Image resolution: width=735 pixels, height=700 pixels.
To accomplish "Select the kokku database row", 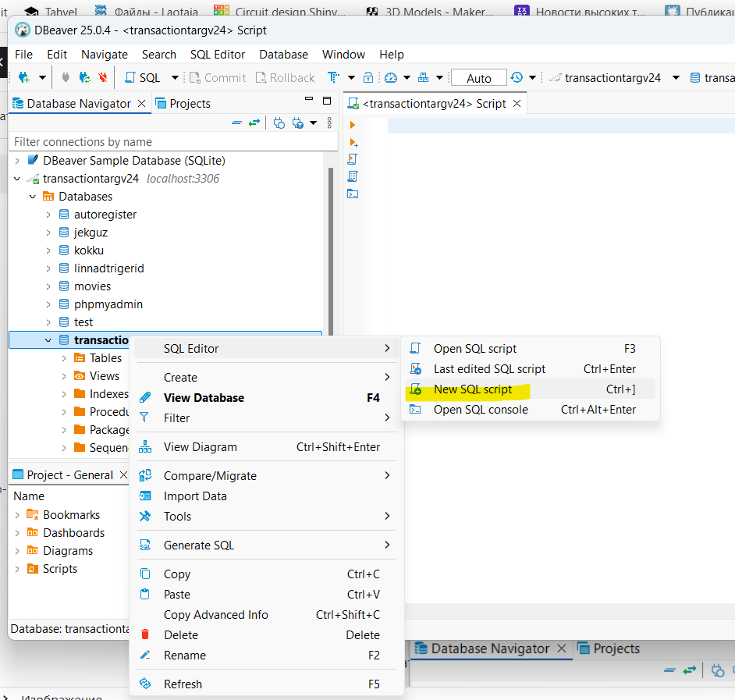I will 89,251.
